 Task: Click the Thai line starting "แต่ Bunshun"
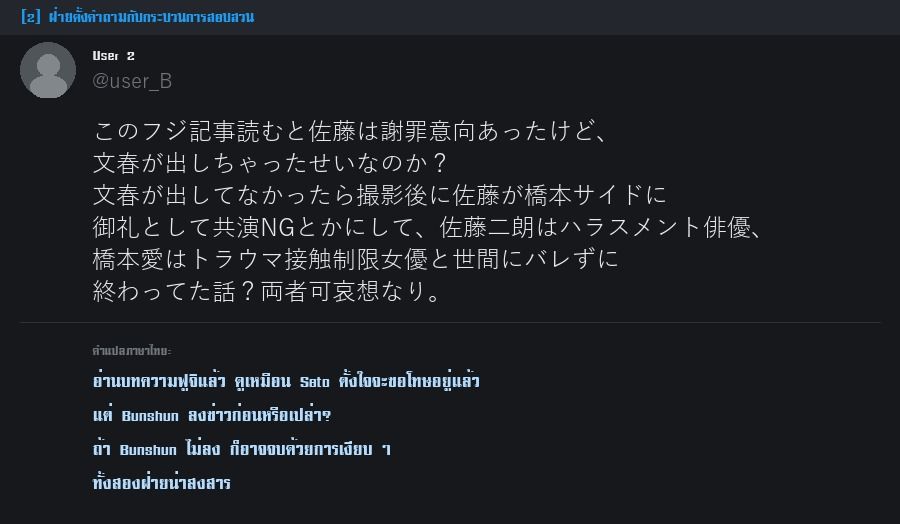[212, 414]
